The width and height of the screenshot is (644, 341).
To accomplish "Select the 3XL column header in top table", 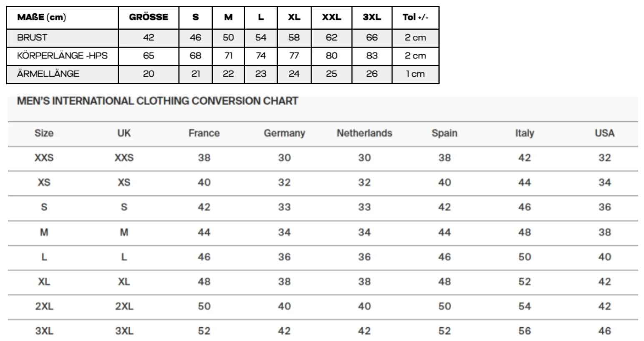I will [372, 17].
